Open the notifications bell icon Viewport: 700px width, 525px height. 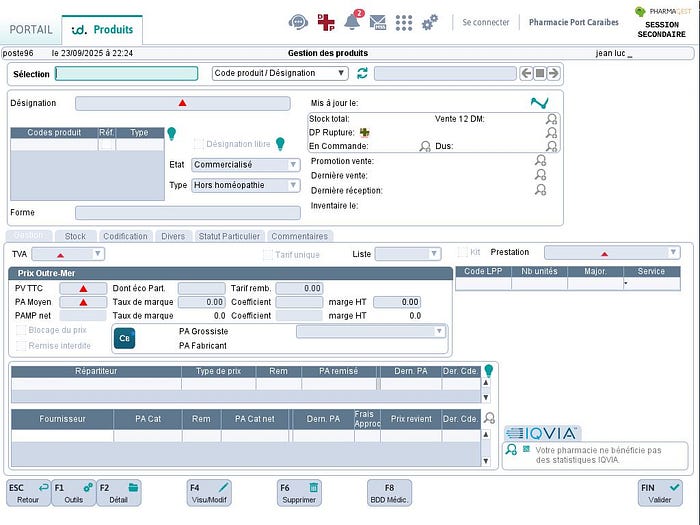(x=353, y=21)
